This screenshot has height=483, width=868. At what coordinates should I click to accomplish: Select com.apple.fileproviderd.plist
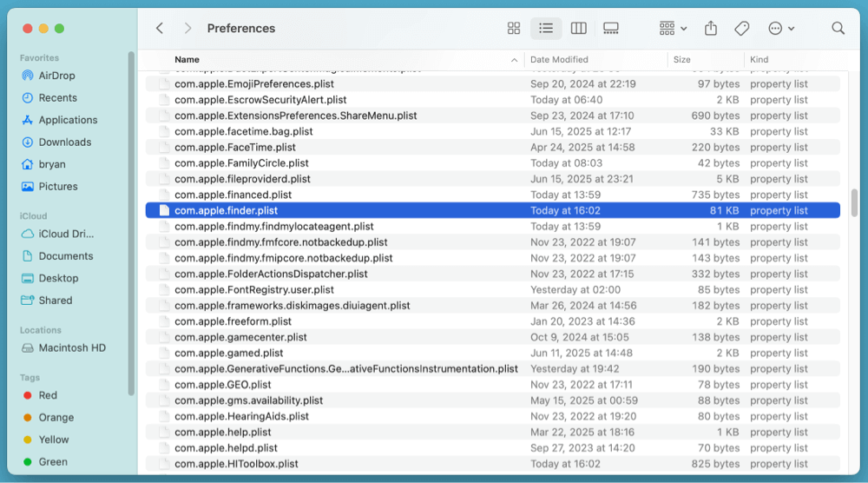pos(493,179)
